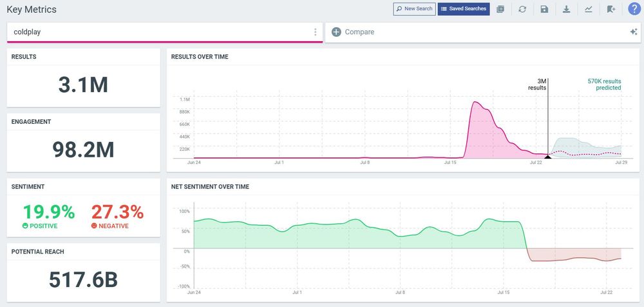Image resolution: width=644 pixels, height=307 pixels.
Task: Click the coldplay search field
Action: (165, 32)
